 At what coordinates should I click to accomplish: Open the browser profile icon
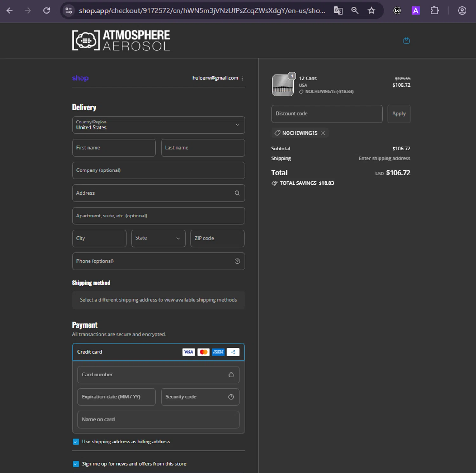click(462, 10)
